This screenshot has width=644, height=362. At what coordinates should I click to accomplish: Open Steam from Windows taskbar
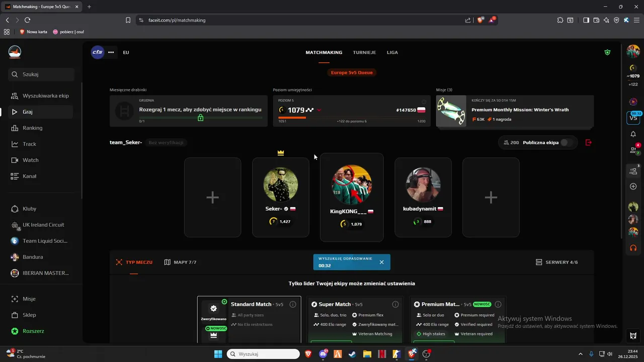coord(352,354)
